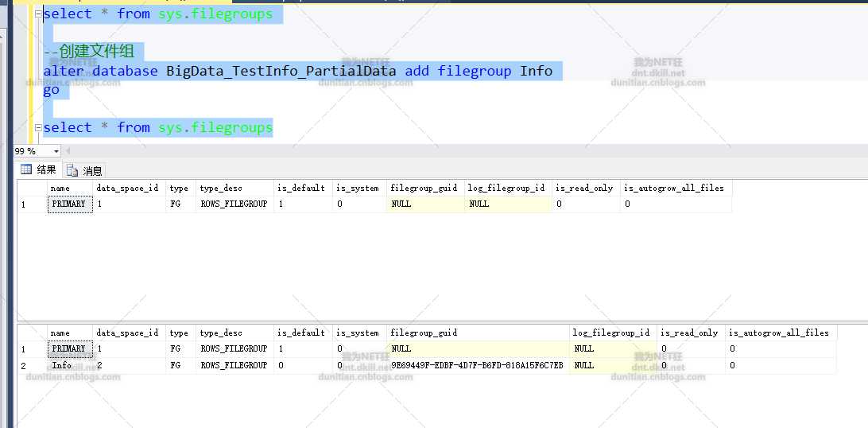Select NULL log_filegroup_id cell in upper grid
Viewport: 868px width, 428px height.
[x=508, y=204]
